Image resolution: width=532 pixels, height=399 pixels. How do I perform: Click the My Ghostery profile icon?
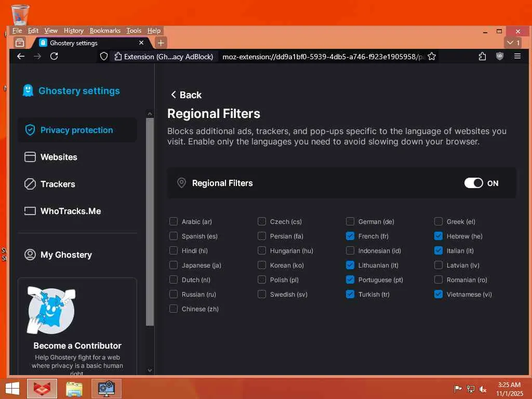(30, 255)
